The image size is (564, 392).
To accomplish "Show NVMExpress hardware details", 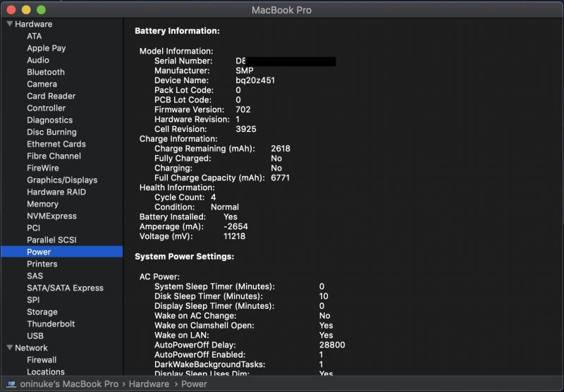I will pos(51,216).
